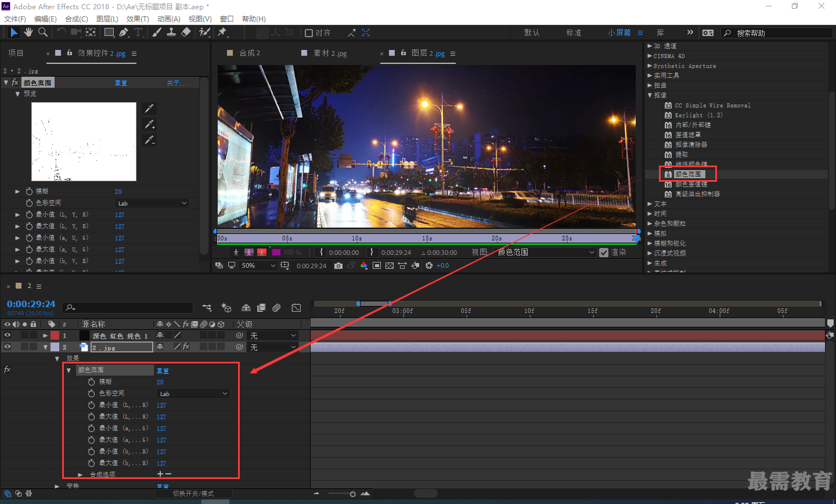
Task: Click the timeline layer search field
Action: click(x=128, y=308)
